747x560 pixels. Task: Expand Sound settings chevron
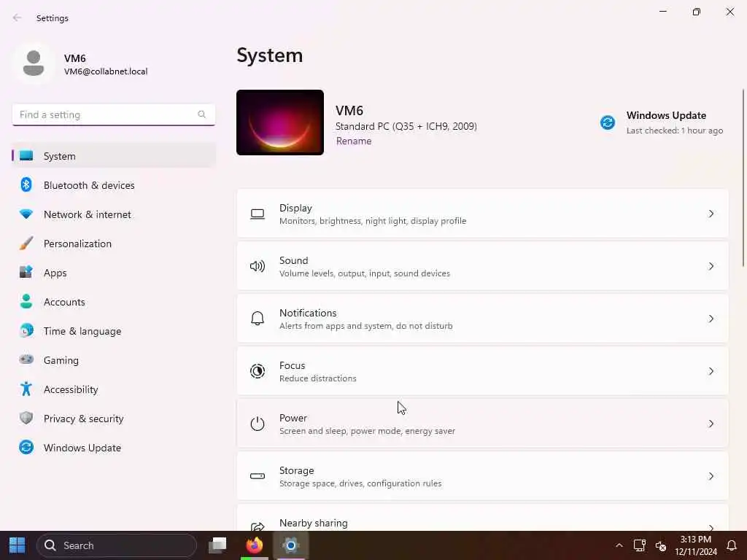pyautogui.click(x=711, y=266)
